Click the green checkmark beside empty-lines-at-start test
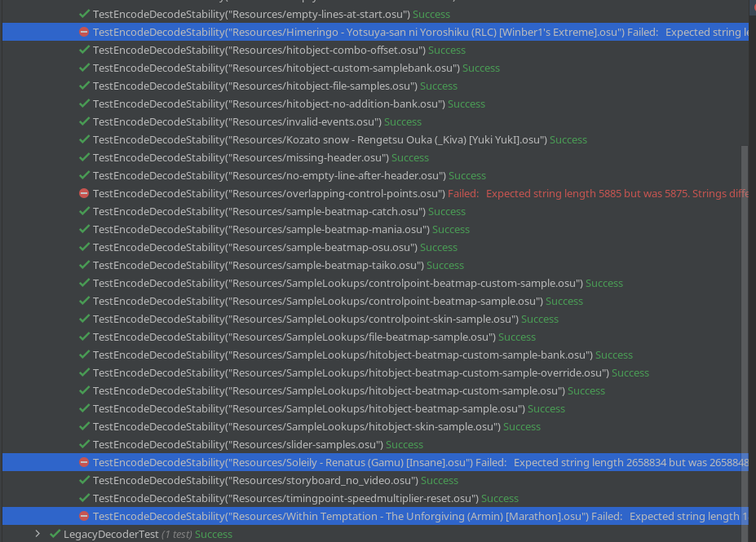 (x=83, y=14)
